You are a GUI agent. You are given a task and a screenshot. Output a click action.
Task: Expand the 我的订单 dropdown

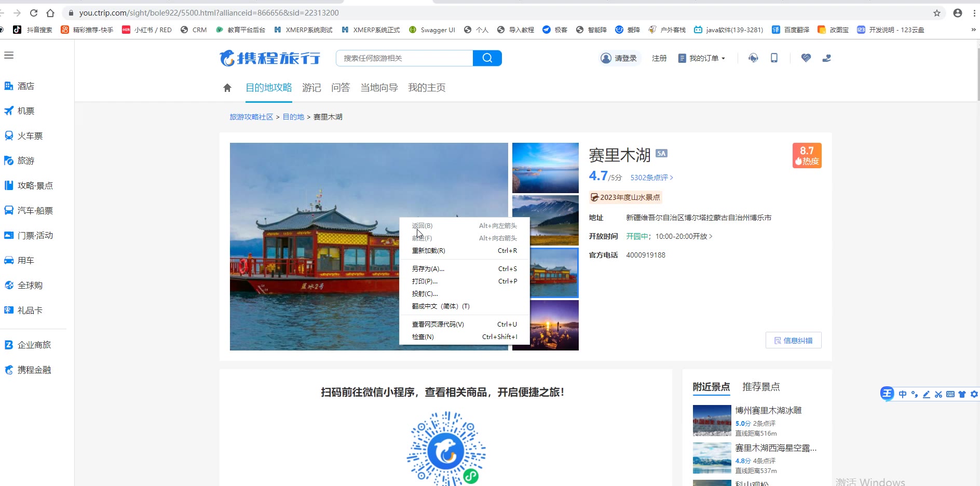(702, 58)
